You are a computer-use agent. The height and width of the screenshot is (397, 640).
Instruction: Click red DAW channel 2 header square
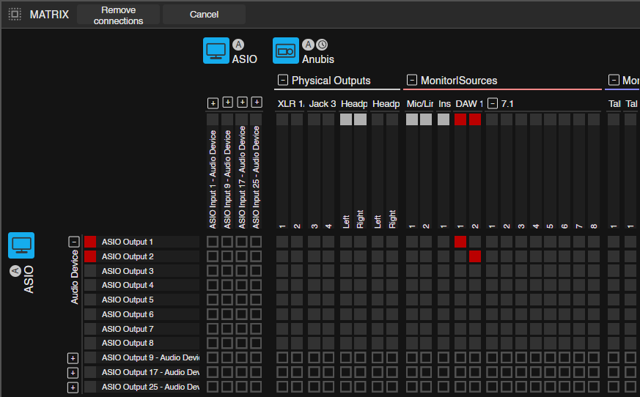(x=475, y=119)
